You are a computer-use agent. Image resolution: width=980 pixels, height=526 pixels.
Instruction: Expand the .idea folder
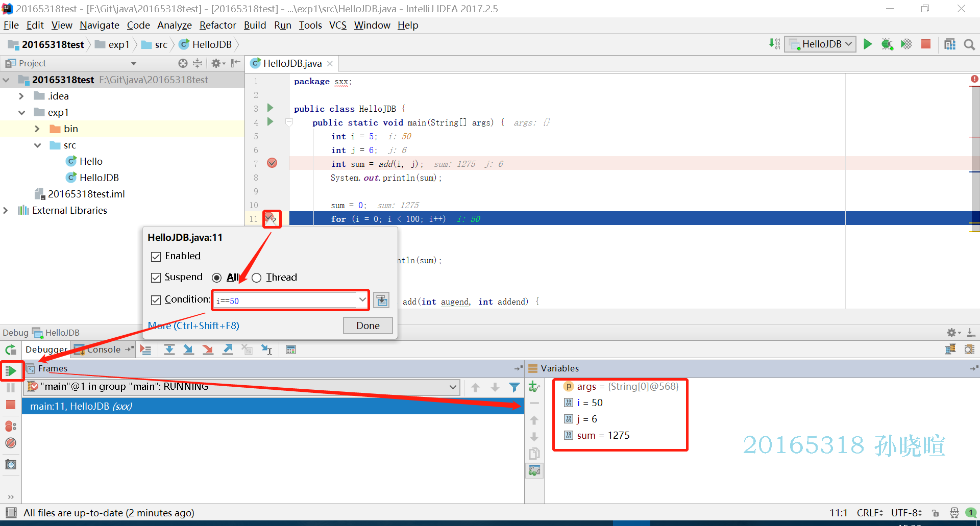pyautogui.click(x=21, y=96)
